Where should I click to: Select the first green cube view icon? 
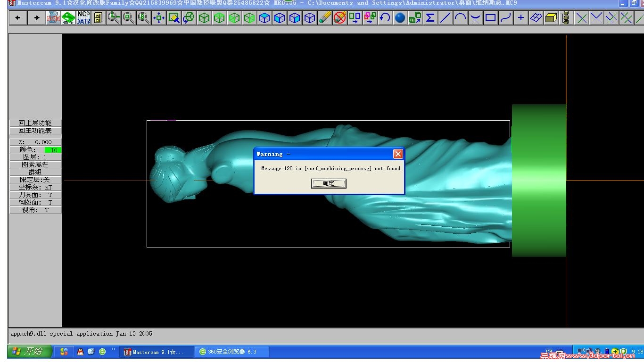pos(204,18)
